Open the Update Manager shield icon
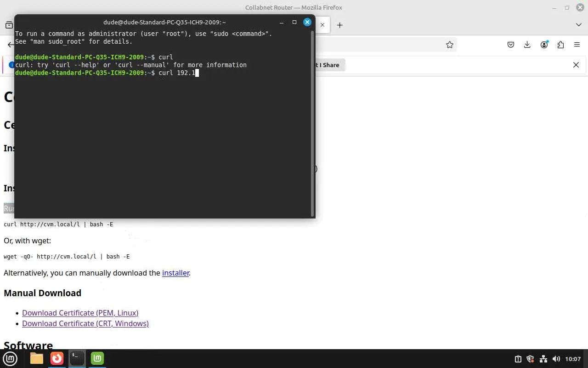Viewport: 588px width, 368px height. (x=531, y=359)
